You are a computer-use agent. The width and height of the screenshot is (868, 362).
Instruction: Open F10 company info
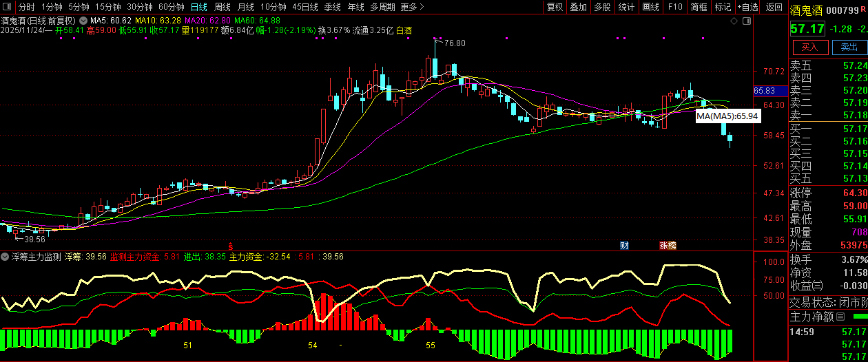675,7
